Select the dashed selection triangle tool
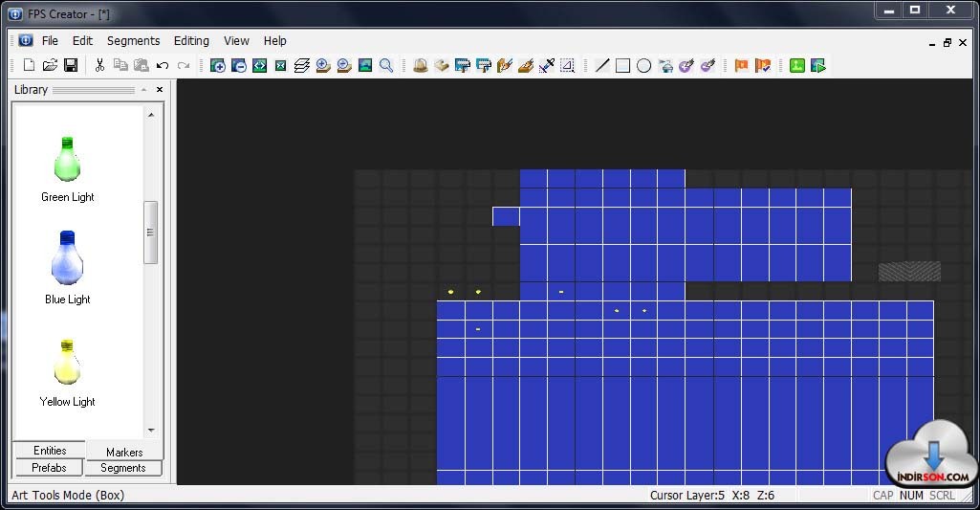Screen dimensions: 980x510 (568, 65)
